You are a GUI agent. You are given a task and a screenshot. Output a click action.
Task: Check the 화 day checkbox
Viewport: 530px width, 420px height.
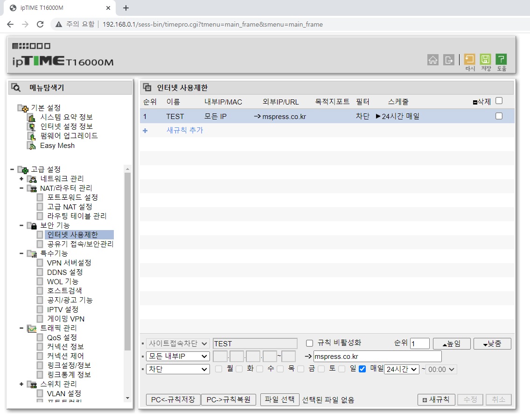(239, 369)
